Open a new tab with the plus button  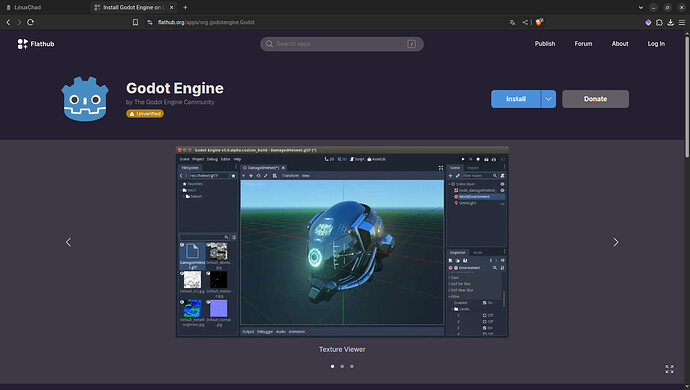185,7
